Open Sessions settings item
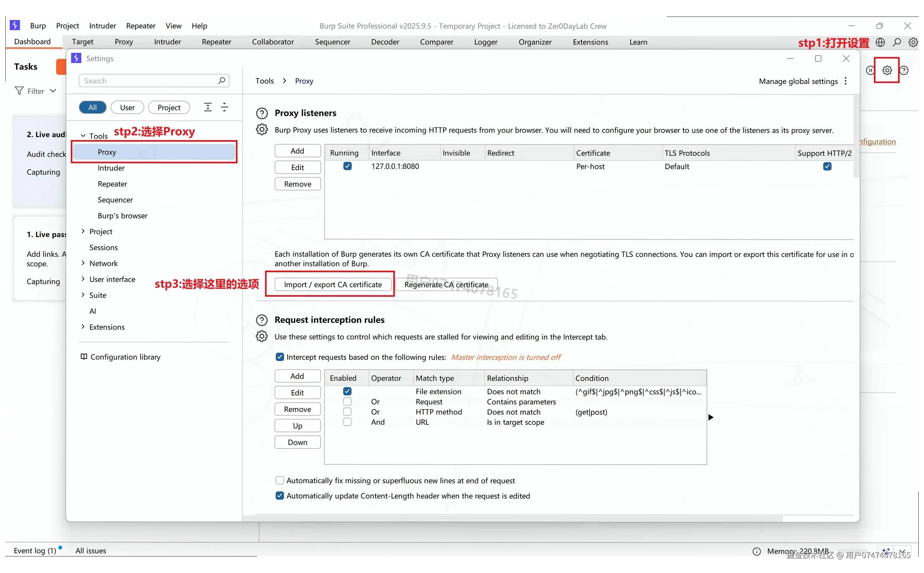 pos(103,248)
